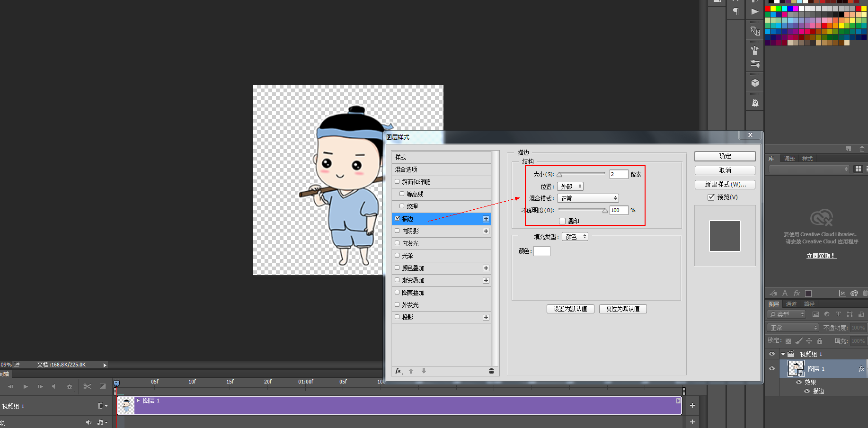
Task: Open fx menu at bottom of styles list
Action: click(399, 371)
